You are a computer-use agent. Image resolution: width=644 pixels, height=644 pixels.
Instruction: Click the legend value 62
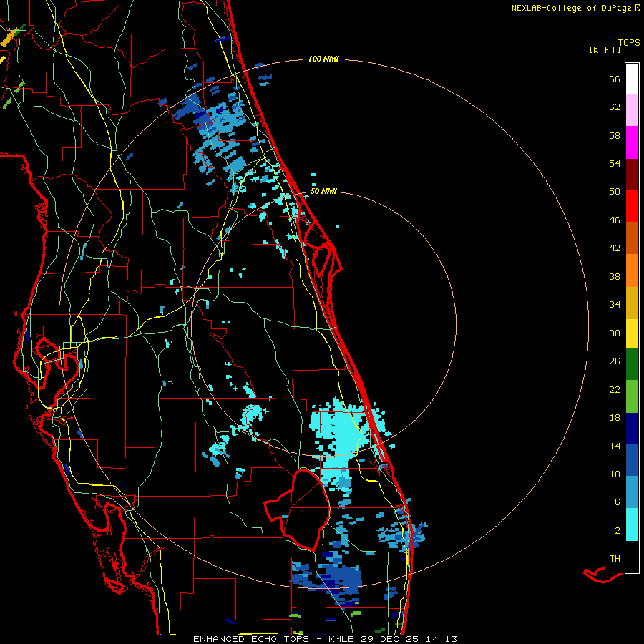pos(615,107)
